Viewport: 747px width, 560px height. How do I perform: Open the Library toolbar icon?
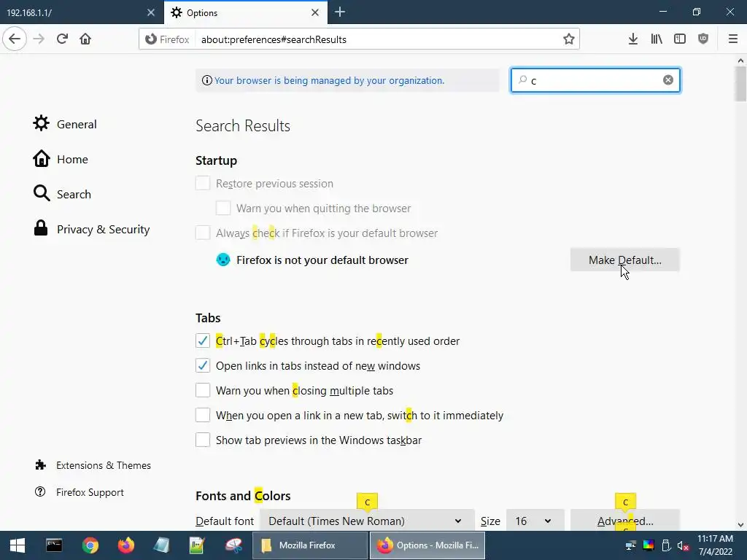click(x=657, y=39)
